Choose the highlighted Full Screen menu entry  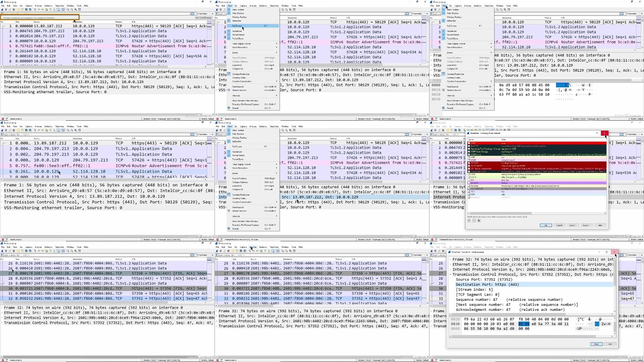click(x=253, y=26)
